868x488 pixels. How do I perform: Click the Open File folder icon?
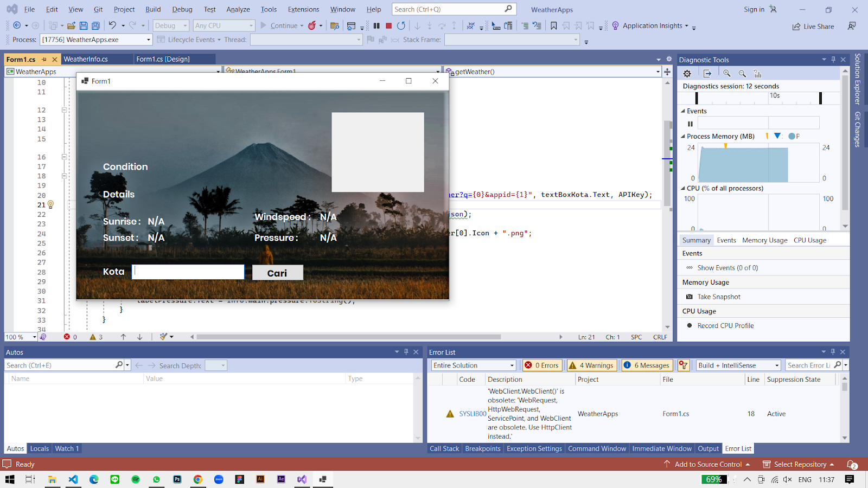71,25
